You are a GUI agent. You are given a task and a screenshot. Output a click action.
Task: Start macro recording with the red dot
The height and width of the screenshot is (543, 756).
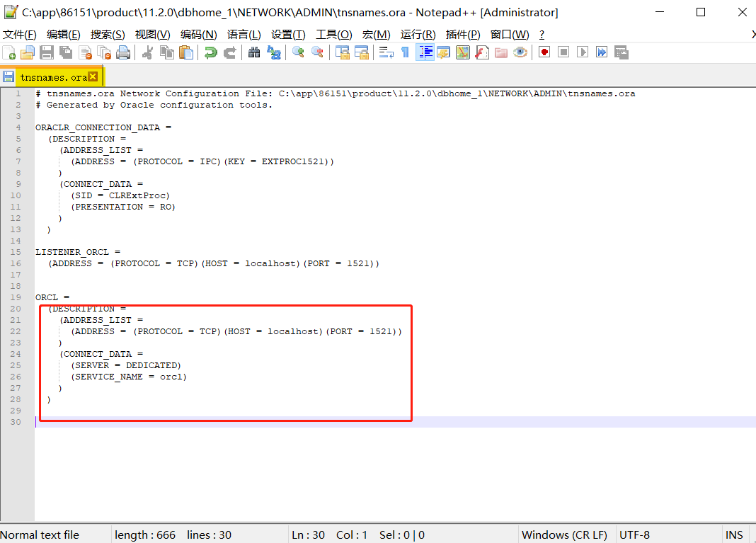click(x=544, y=52)
